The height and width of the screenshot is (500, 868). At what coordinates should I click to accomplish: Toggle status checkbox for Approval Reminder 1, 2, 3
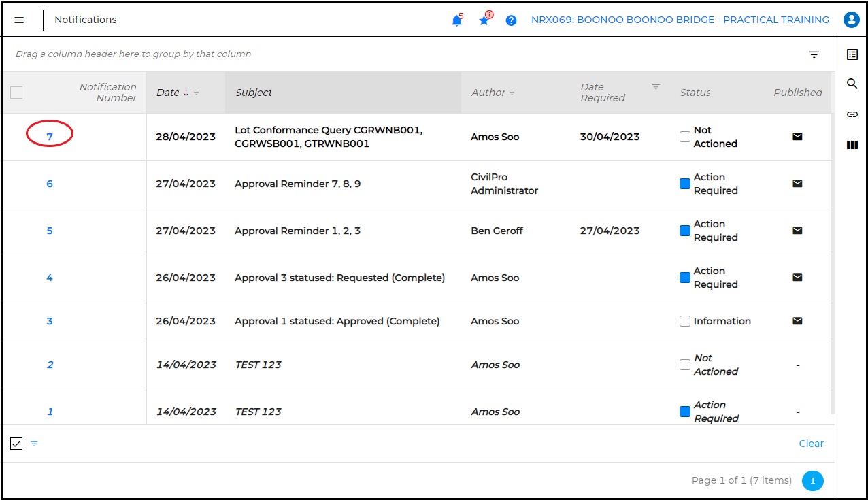pyautogui.click(x=685, y=231)
